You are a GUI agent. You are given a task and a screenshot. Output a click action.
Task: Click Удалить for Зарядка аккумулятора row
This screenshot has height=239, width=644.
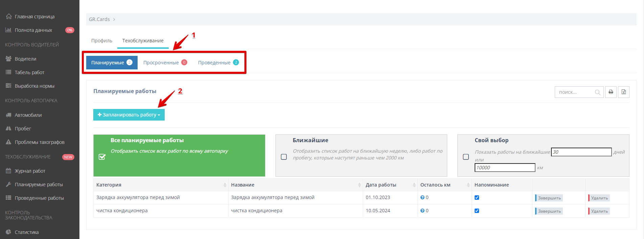599,198
